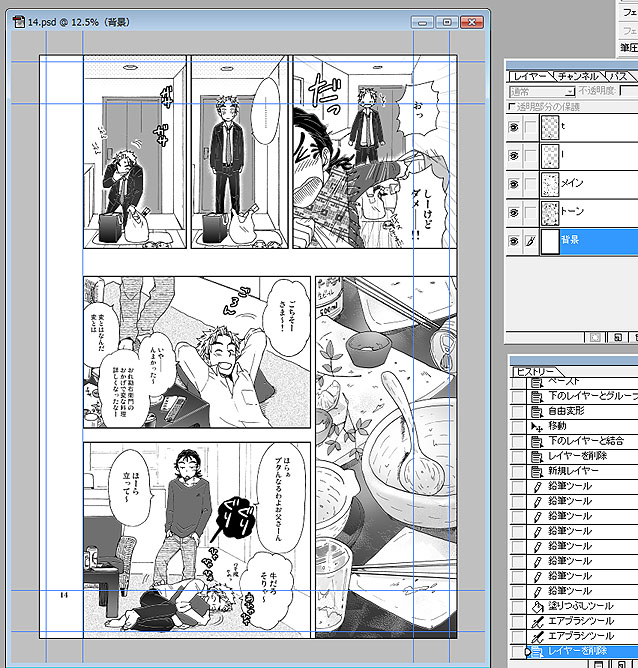Enable 透明部分の保護 checkbox
This screenshot has height=668, width=638.
click(512, 106)
